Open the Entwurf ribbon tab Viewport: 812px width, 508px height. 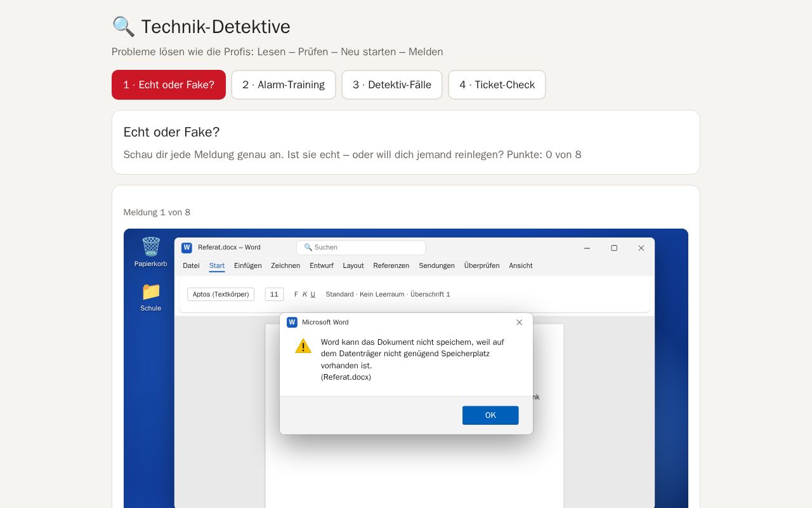point(322,265)
